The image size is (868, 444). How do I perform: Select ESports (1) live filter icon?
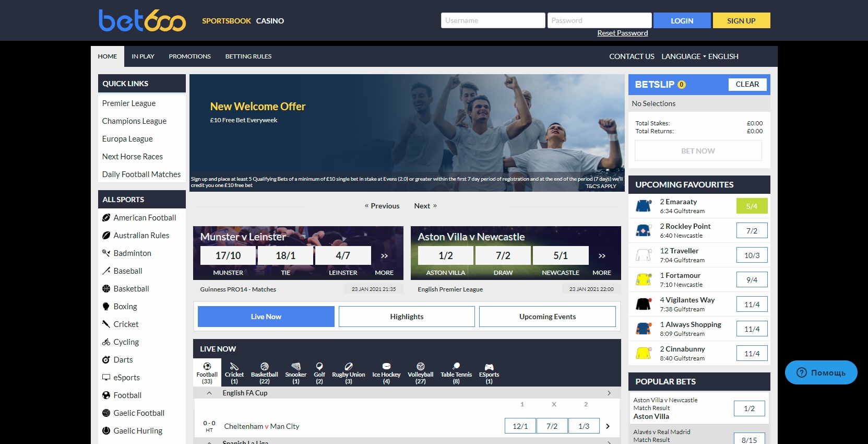[x=489, y=367]
